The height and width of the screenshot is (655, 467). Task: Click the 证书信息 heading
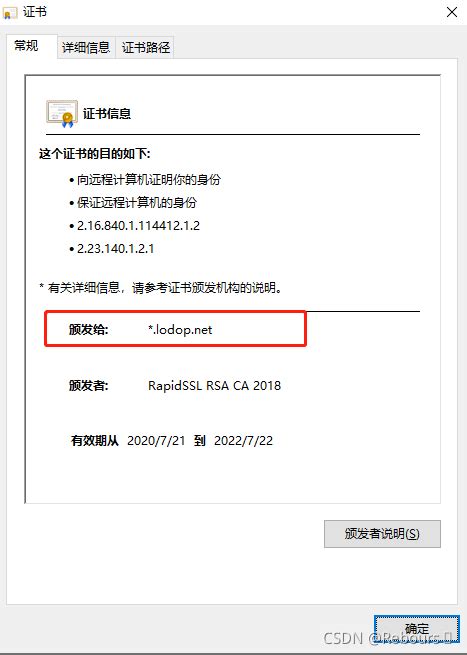tap(107, 114)
